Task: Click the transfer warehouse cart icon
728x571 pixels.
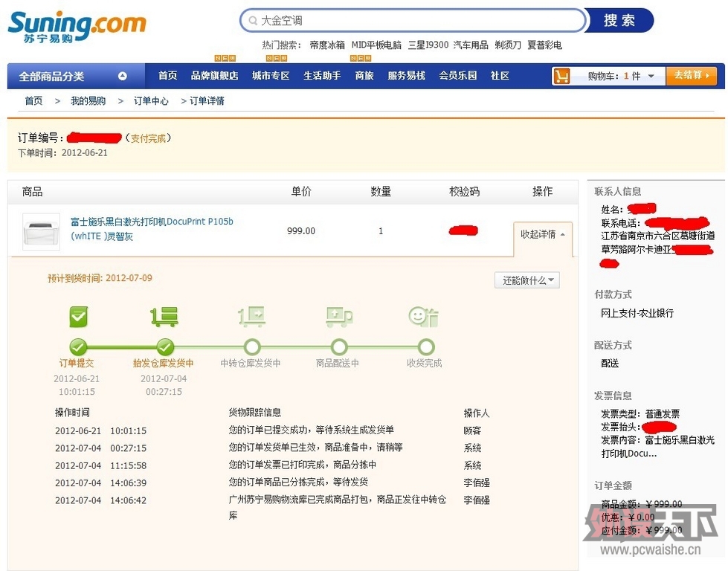Action: pos(251,317)
